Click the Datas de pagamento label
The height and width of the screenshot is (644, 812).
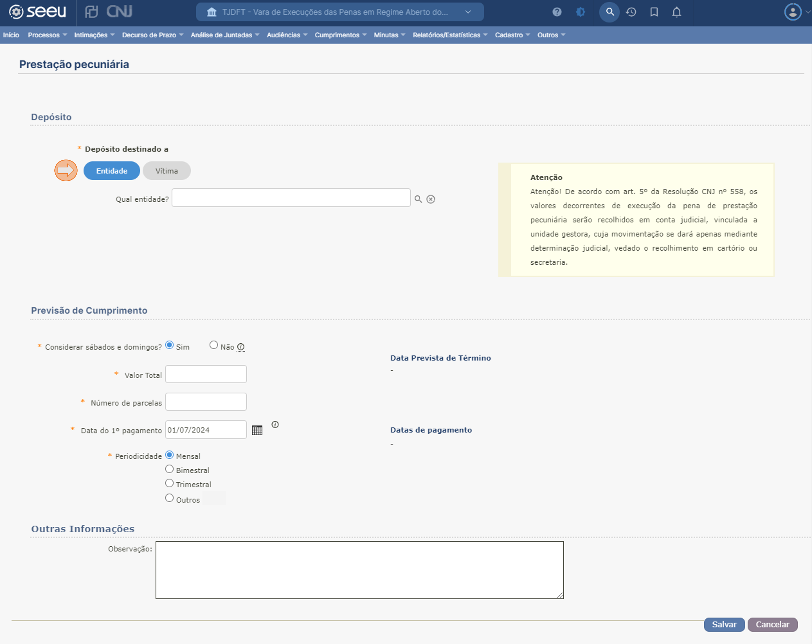431,430
